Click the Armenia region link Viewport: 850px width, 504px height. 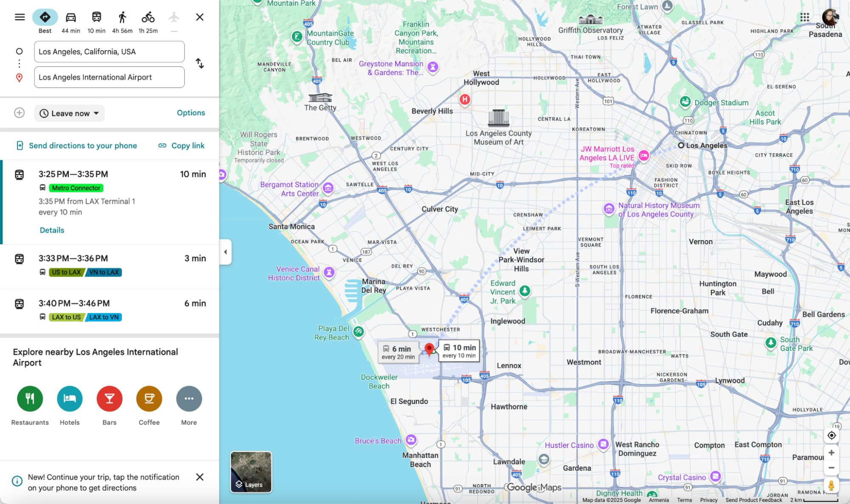pyautogui.click(x=659, y=500)
